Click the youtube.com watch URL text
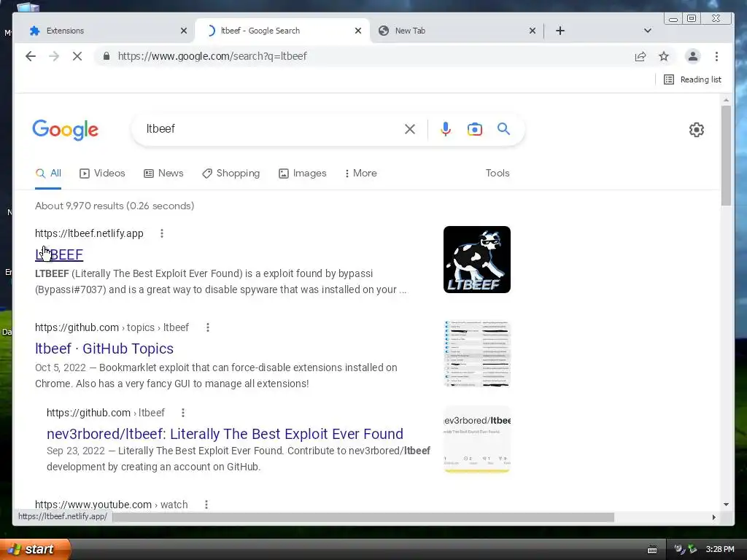The width and height of the screenshot is (747, 560). pos(111,505)
